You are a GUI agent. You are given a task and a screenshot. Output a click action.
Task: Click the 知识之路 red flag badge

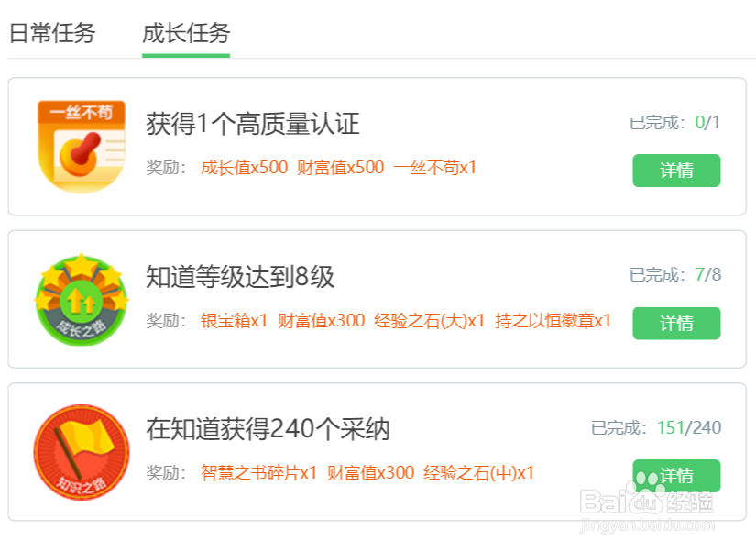pyautogui.click(x=80, y=449)
